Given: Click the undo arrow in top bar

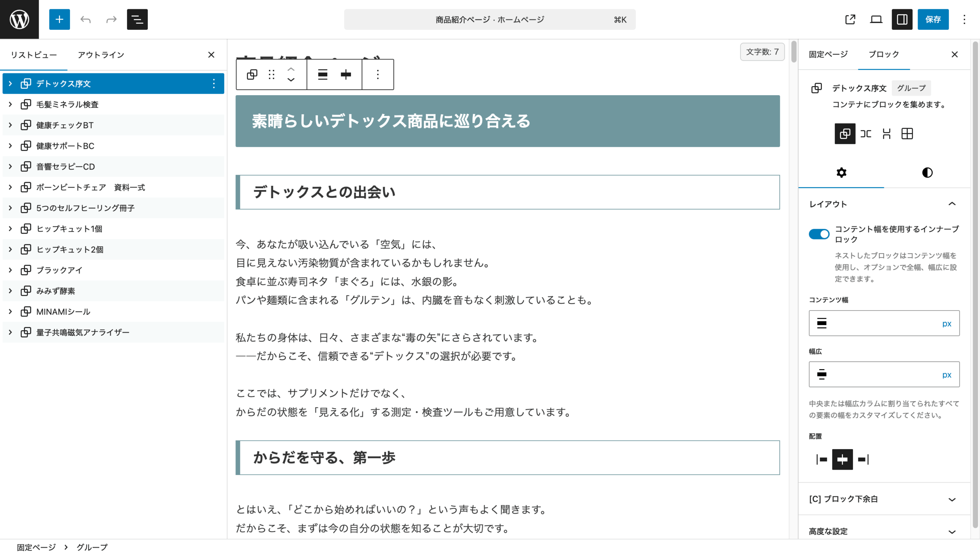Looking at the screenshot, I should (85, 19).
